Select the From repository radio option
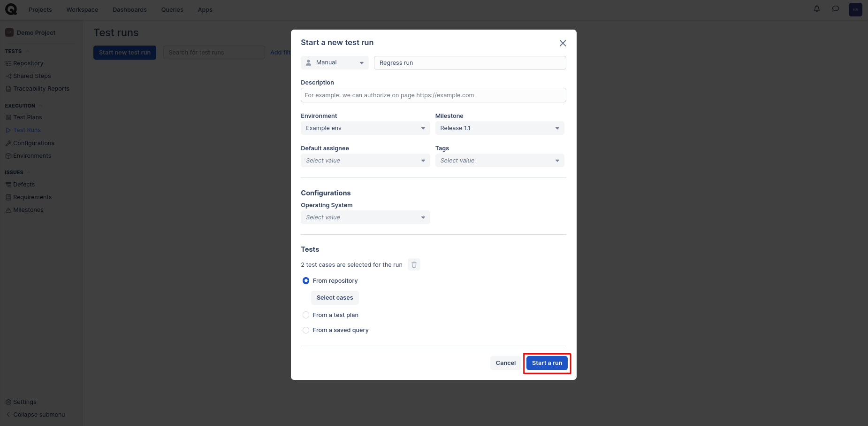Screen dimensions: 868x426 (306, 281)
